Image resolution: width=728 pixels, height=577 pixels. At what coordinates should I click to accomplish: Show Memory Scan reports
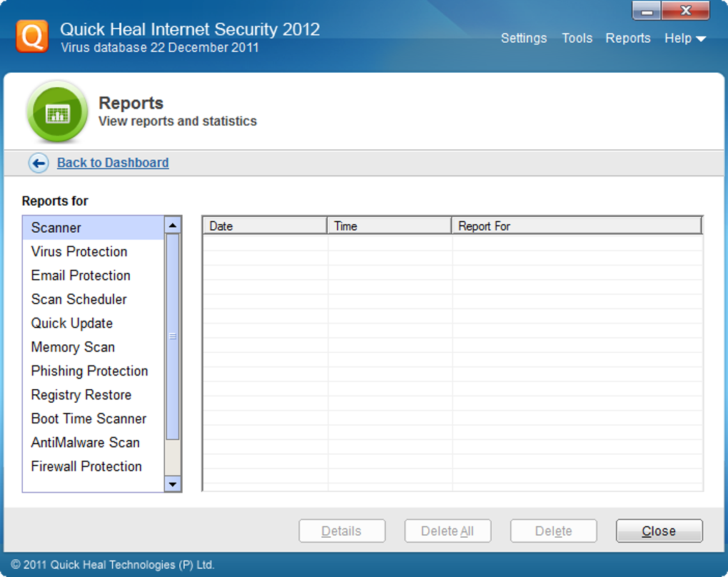(x=93, y=347)
